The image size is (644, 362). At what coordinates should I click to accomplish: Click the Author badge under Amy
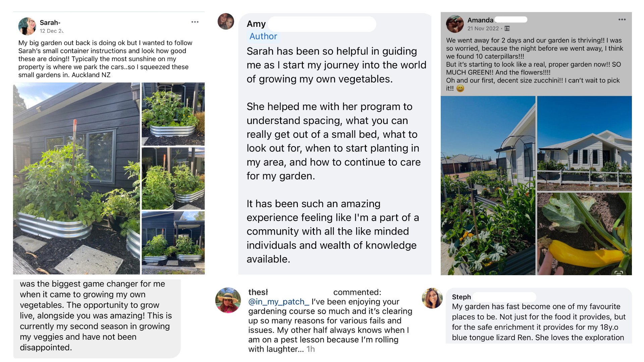click(x=263, y=36)
